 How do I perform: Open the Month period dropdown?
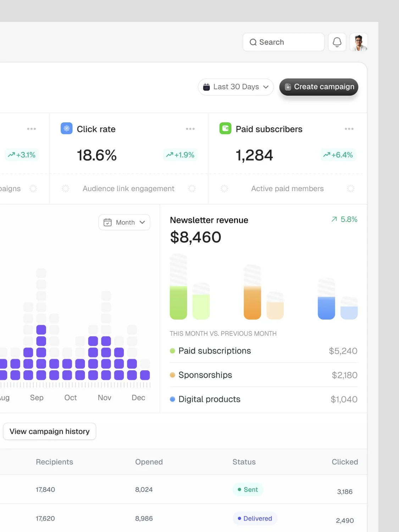124,222
